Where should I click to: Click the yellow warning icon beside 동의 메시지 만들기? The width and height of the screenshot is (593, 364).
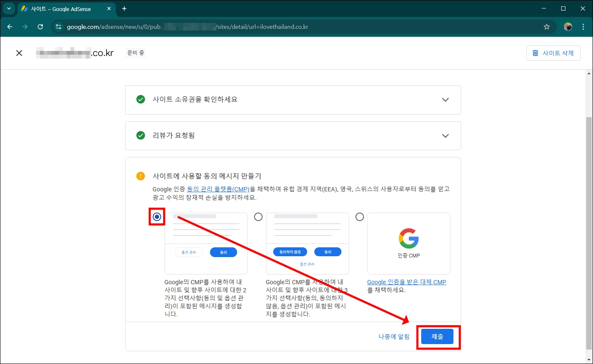point(140,176)
